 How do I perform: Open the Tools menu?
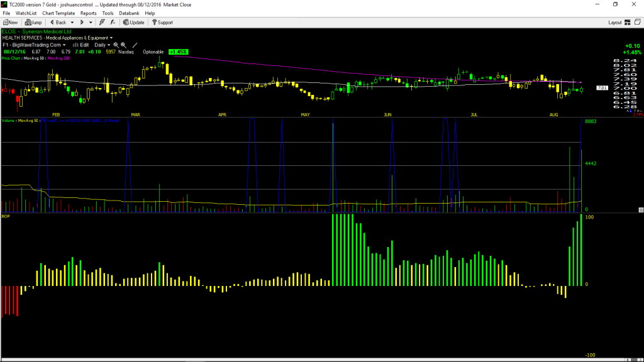[108, 13]
